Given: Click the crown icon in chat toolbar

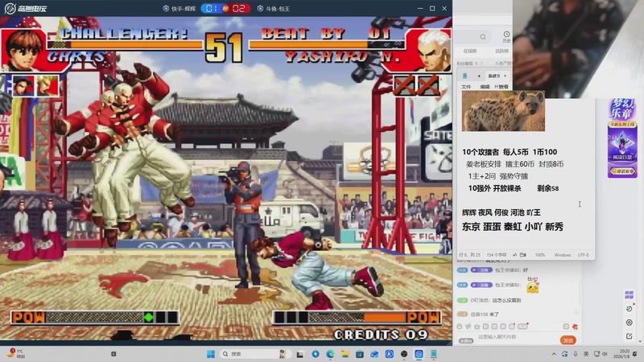Looking at the screenshot, I should tap(477, 327).
